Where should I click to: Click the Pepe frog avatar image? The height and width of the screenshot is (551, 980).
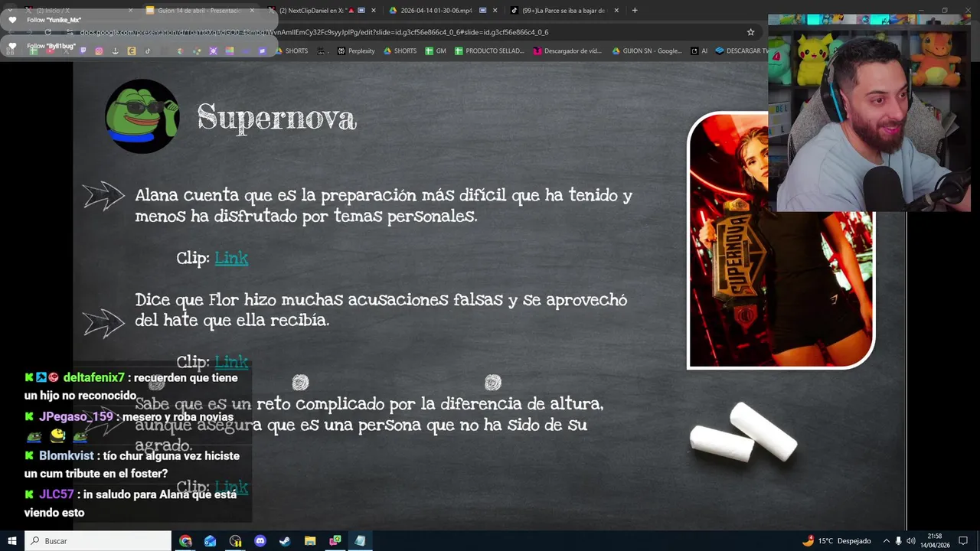point(142,116)
